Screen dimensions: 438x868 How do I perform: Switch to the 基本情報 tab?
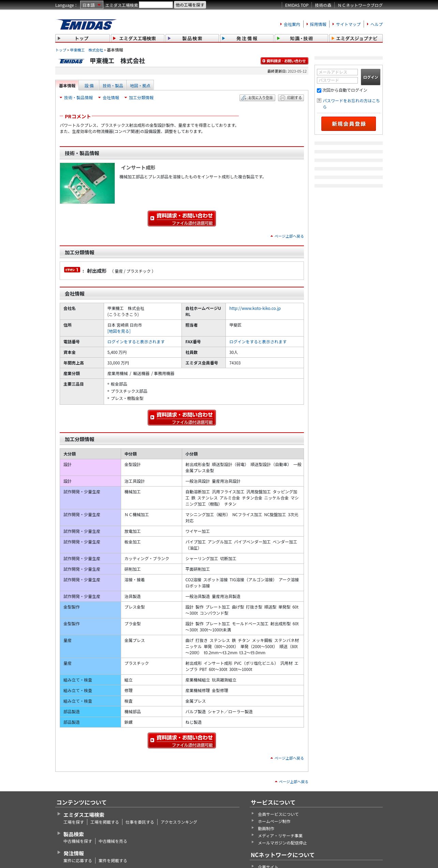(67, 86)
